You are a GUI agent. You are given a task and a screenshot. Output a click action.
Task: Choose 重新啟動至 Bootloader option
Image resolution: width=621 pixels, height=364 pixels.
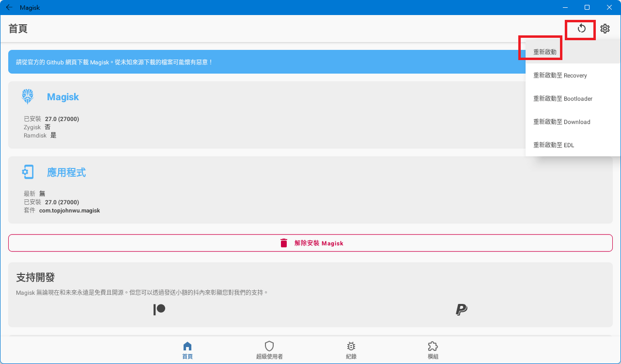[x=573, y=98]
